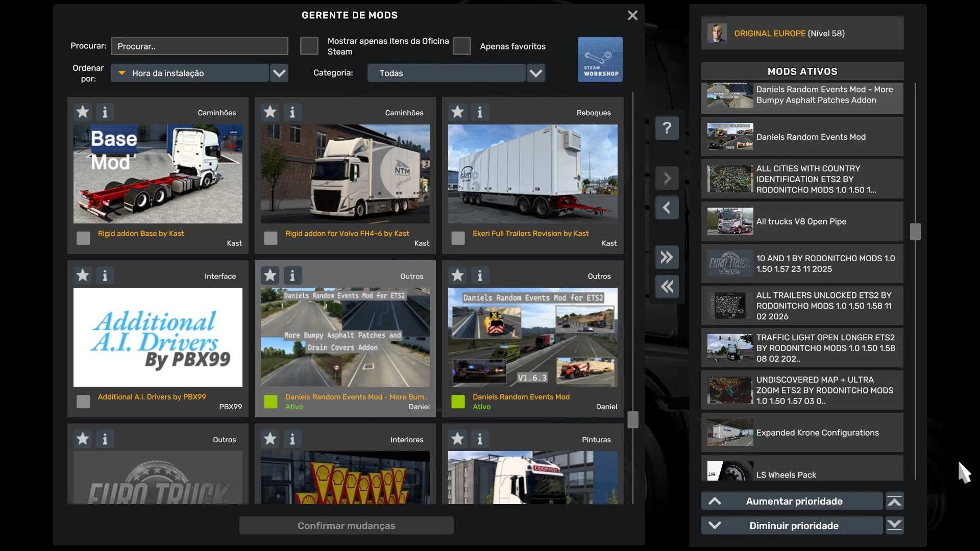Image resolution: width=980 pixels, height=551 pixels.
Task: Open the Steam Workshop icon
Action: coord(600,59)
